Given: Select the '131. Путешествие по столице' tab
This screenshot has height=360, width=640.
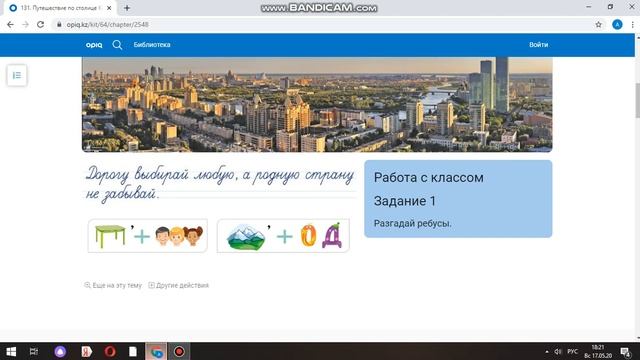Looking at the screenshot, I should (60, 8).
